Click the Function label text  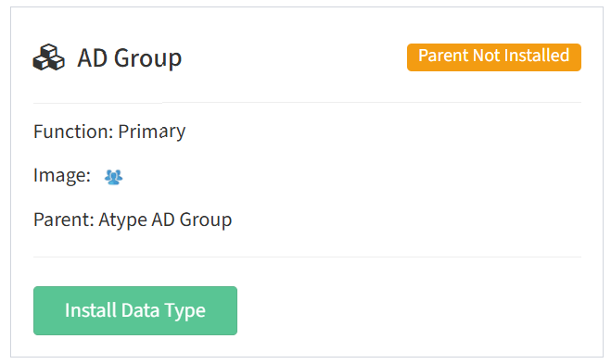[73, 132]
